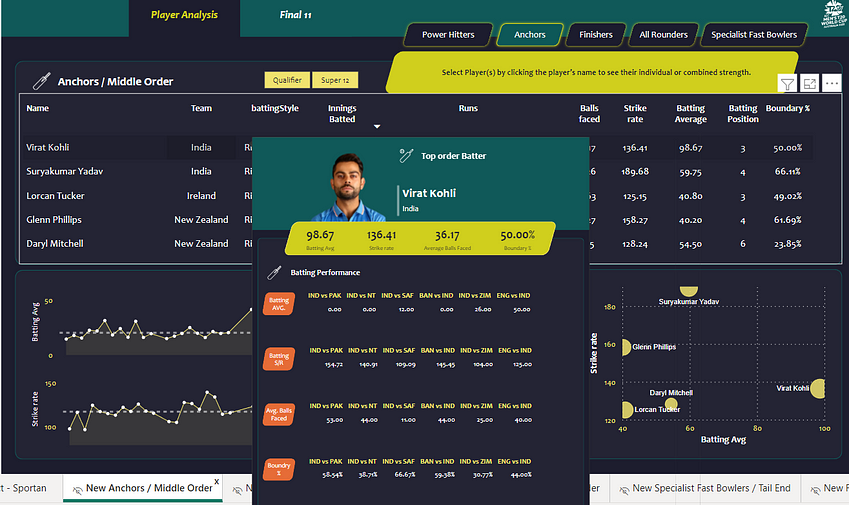Image resolution: width=849 pixels, height=505 pixels.
Task: Click the bat icon next to Top order Batter
Action: (406, 155)
